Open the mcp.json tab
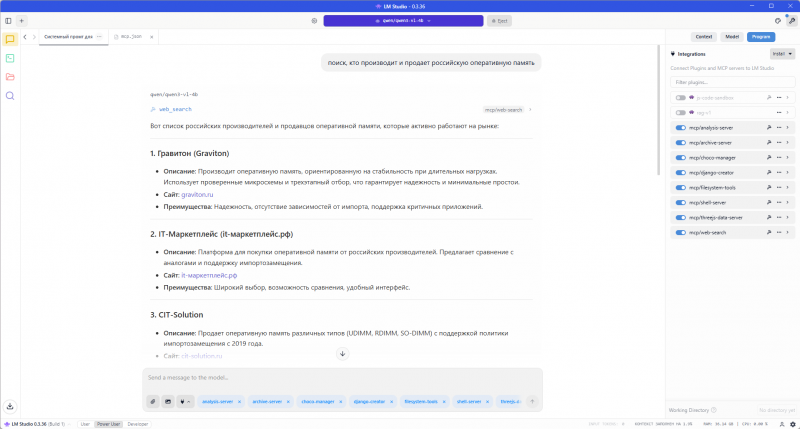The height and width of the screenshot is (429, 800). tap(132, 37)
